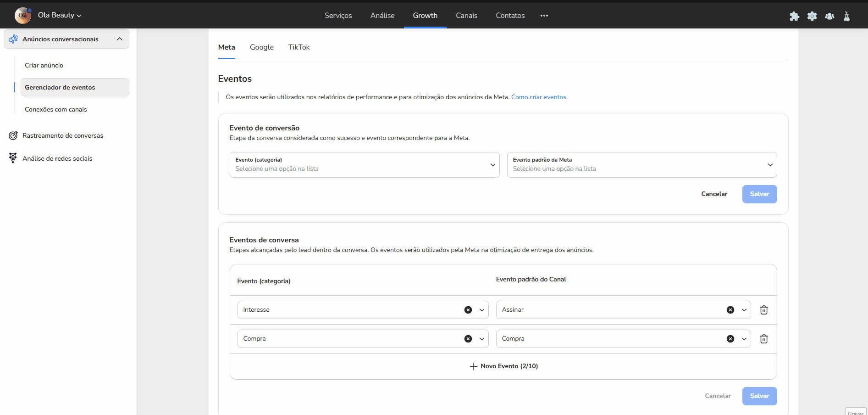Switch to the TikTok tab
The width and height of the screenshot is (868, 415).
pos(299,47)
